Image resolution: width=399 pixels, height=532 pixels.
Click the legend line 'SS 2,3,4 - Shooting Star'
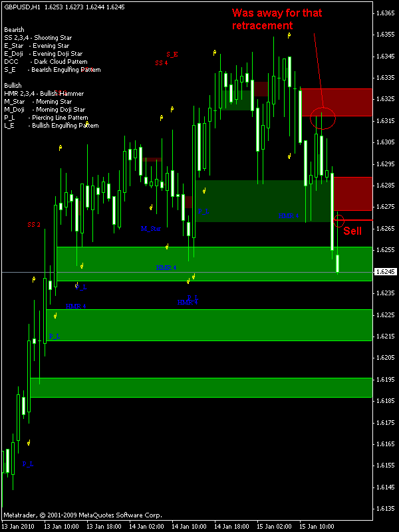click(x=38, y=38)
